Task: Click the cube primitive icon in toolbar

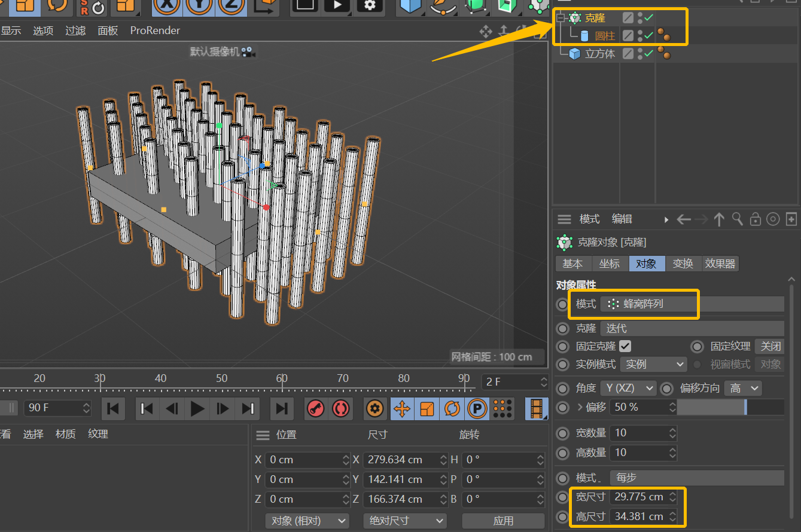Action: 410,6
